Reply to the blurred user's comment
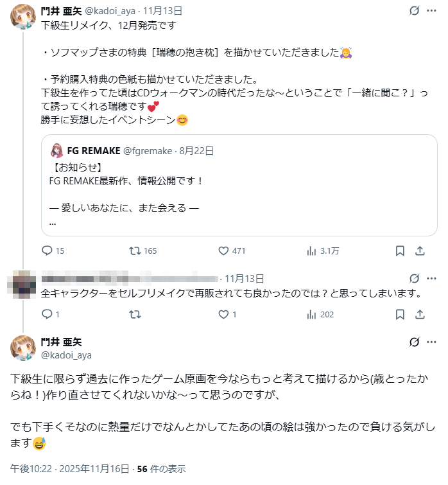This screenshot has width=448, height=485. (47, 314)
